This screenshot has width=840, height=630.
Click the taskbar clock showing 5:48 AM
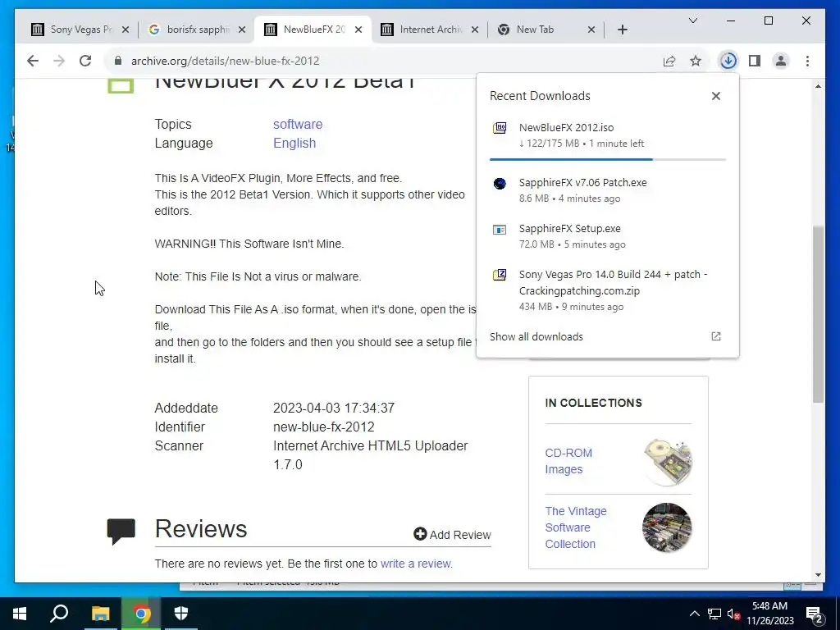[769, 614]
